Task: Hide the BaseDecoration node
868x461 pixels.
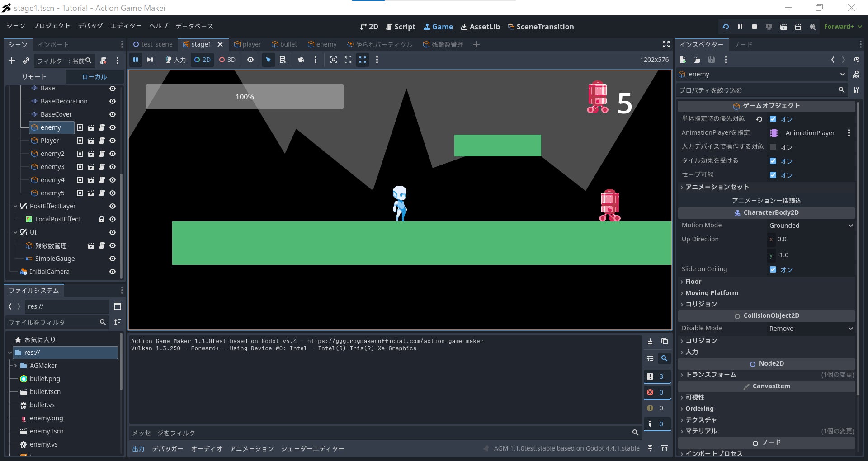Action: (x=113, y=101)
